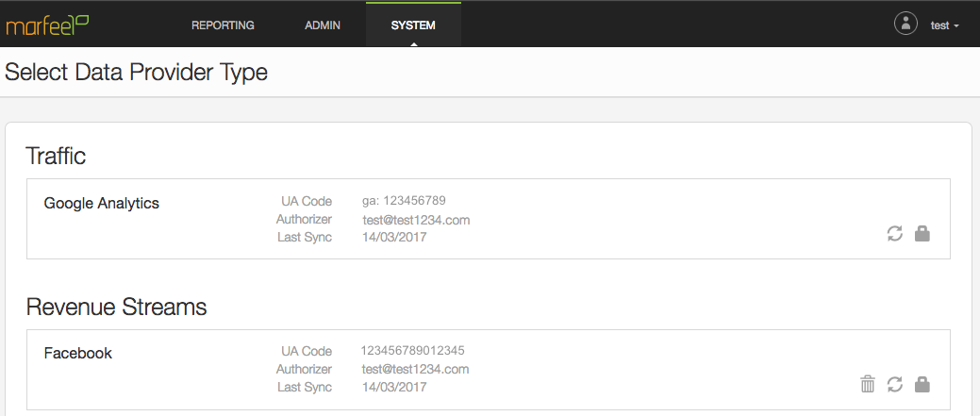Open the Reporting tab
Viewport: 980px width, 416px height.
(x=223, y=25)
